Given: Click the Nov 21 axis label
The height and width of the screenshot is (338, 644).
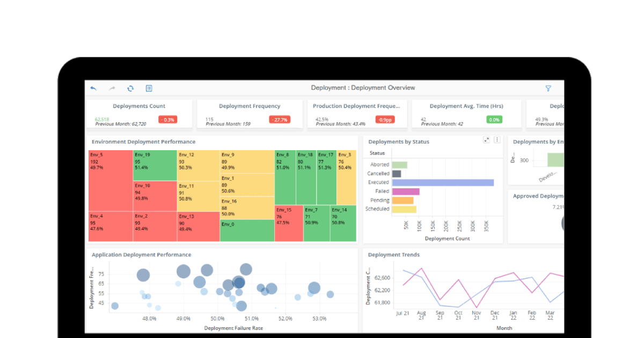Looking at the screenshot, I should pos(477,315).
